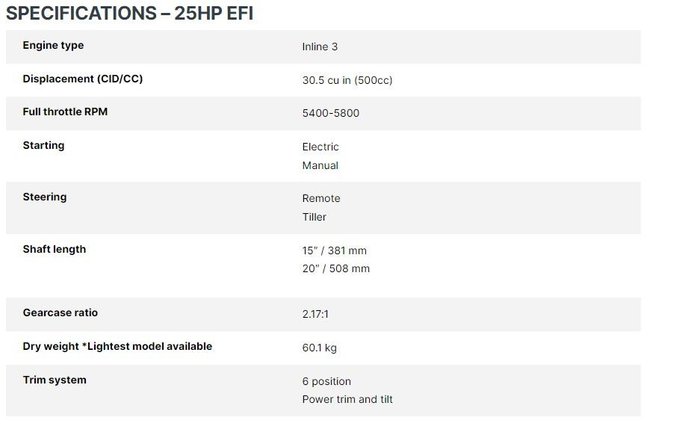
Task: Click the 20" / 508 mm shaft value
Action: (x=336, y=269)
